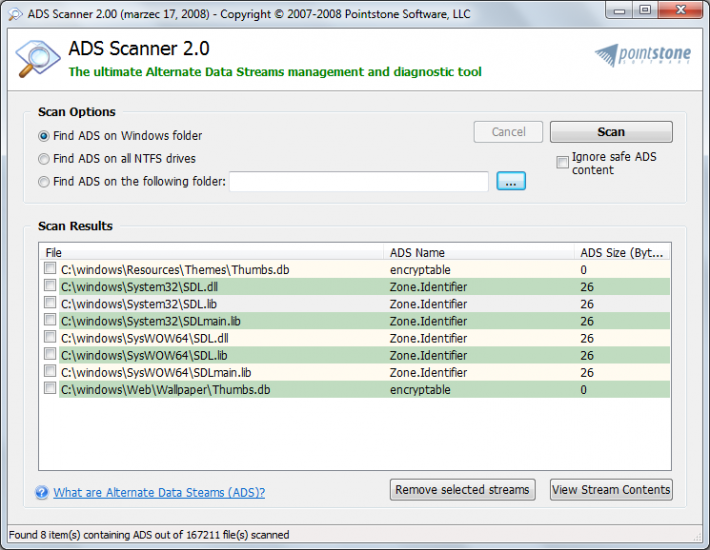Select C:\windows\SysWOW64\SDL.dll file entry
710x550 pixels.
point(144,339)
